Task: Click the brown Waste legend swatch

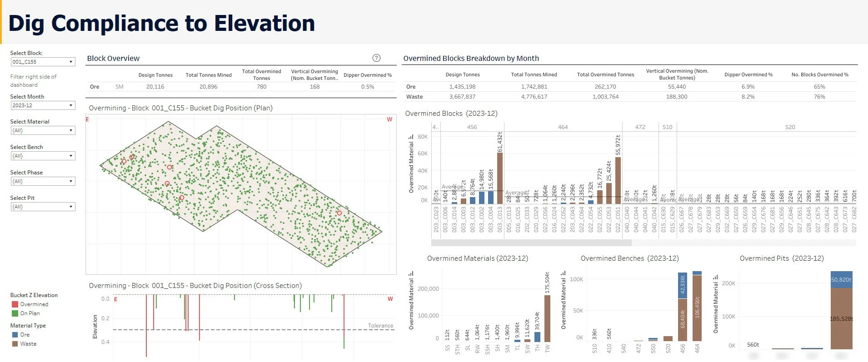Action: 15,344
